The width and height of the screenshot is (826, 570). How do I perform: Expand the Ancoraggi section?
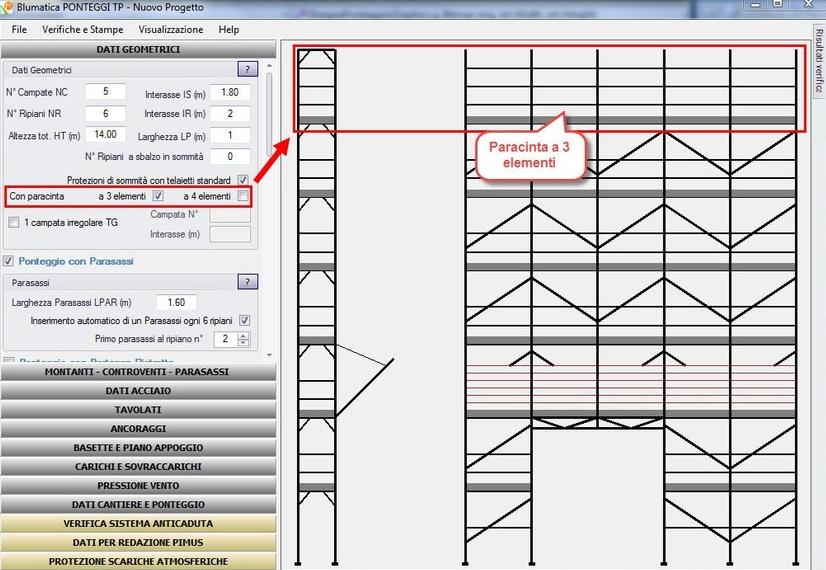137,429
